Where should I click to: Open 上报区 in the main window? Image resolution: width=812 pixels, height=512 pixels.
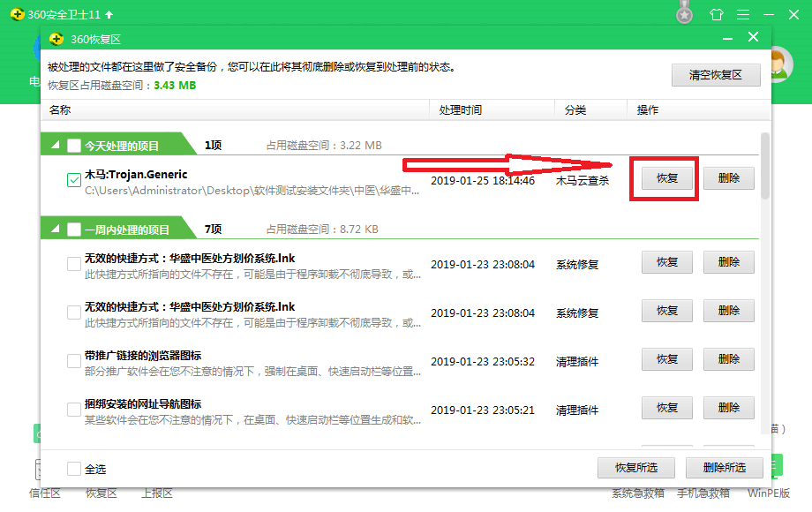click(157, 493)
